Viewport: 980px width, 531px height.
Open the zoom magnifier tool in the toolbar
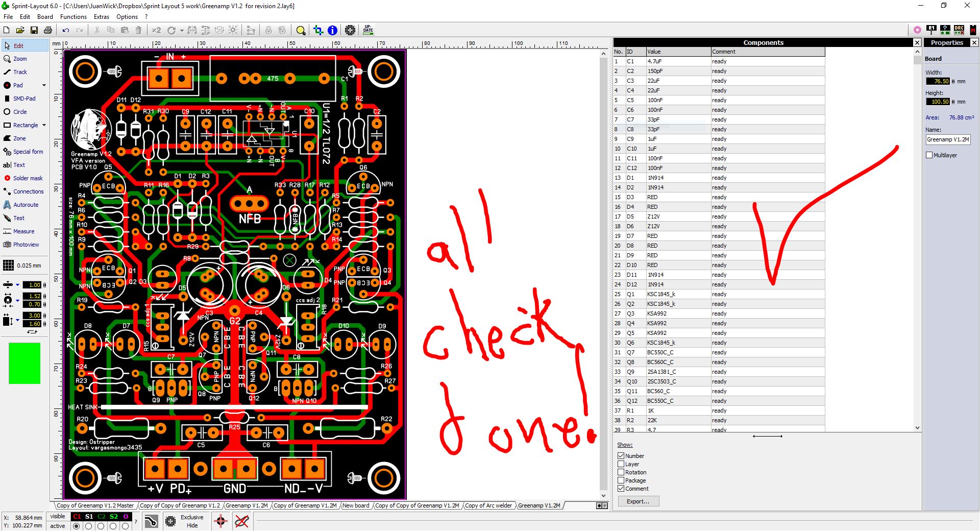pos(301,31)
